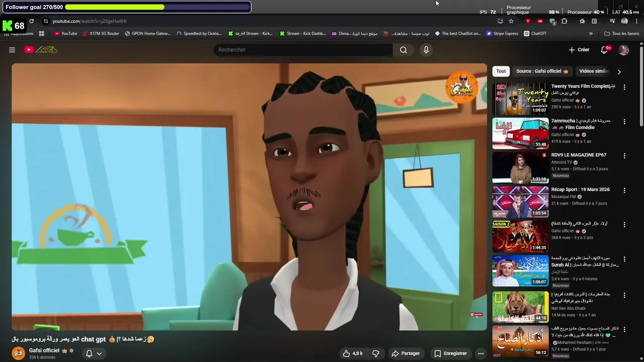The image size is (644, 362).
Task: Click the youtube.com address bar URL
Action: (90, 21)
